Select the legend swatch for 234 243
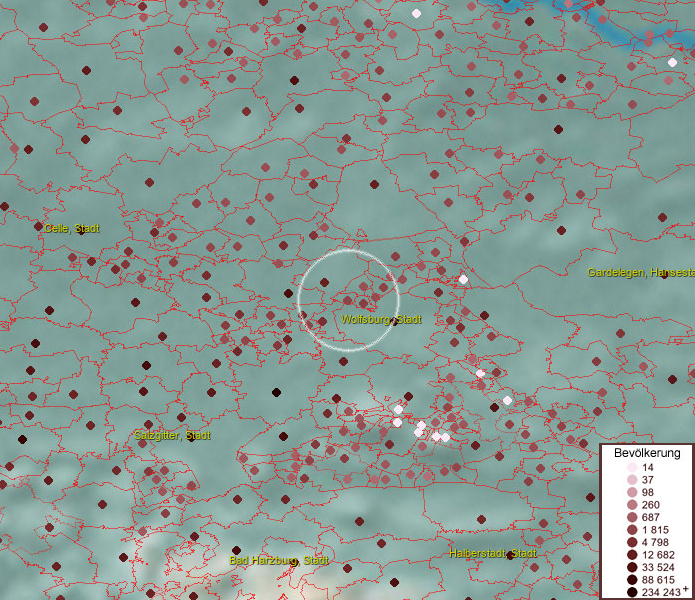The width and height of the screenshot is (695, 600). click(x=632, y=592)
